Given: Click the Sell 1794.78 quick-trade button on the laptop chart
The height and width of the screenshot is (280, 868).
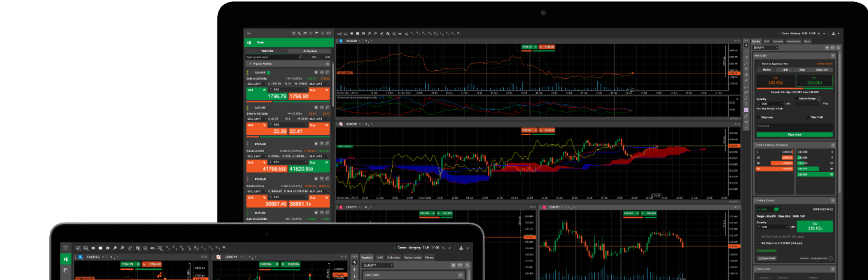Looking at the screenshot, I should tap(131, 265).
